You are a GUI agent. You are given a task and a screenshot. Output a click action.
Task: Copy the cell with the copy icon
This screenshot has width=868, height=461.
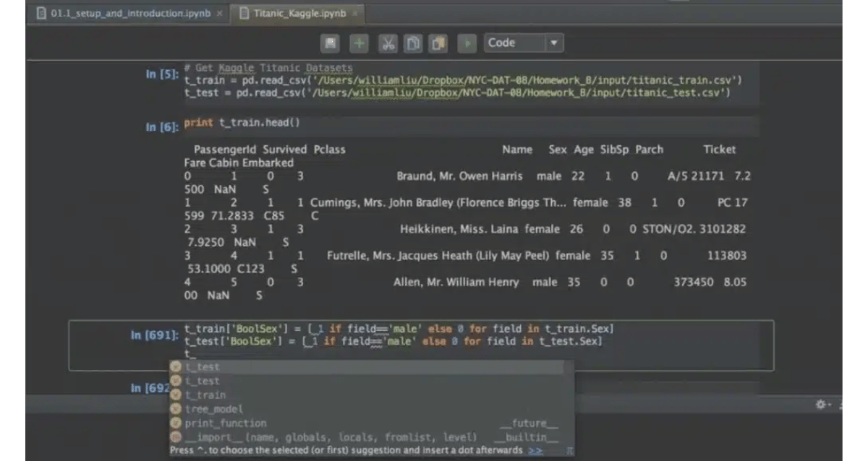pos(412,43)
